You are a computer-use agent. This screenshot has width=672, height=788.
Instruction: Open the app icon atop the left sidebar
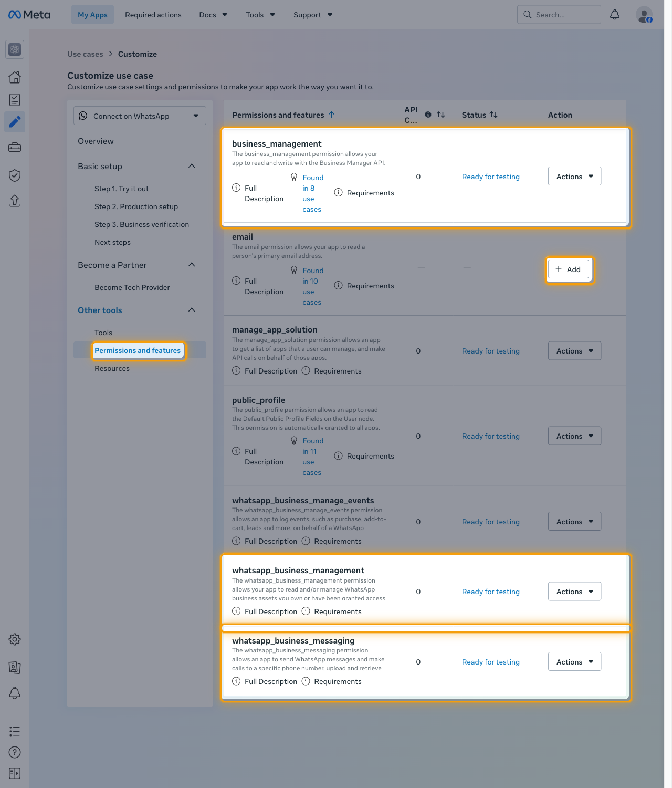(x=15, y=49)
